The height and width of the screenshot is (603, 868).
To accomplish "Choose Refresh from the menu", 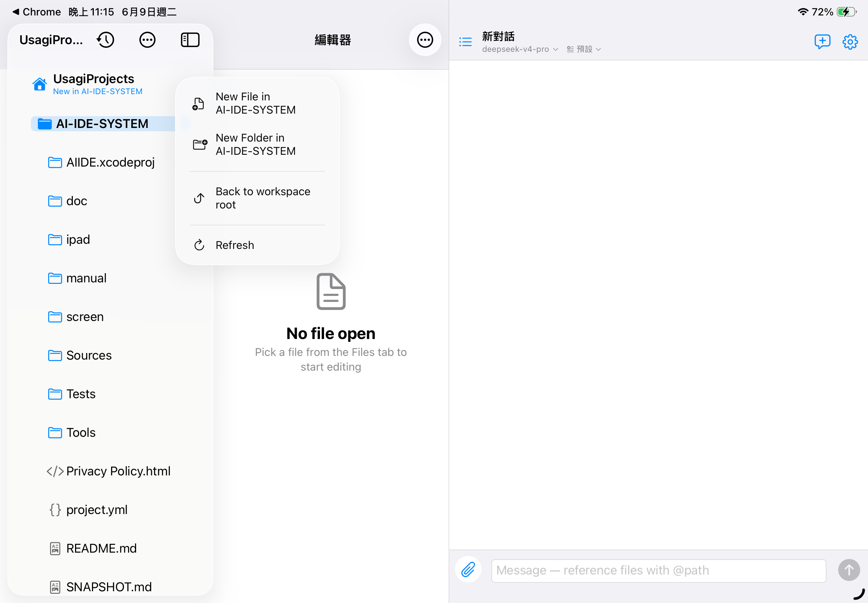I will pyautogui.click(x=257, y=245).
